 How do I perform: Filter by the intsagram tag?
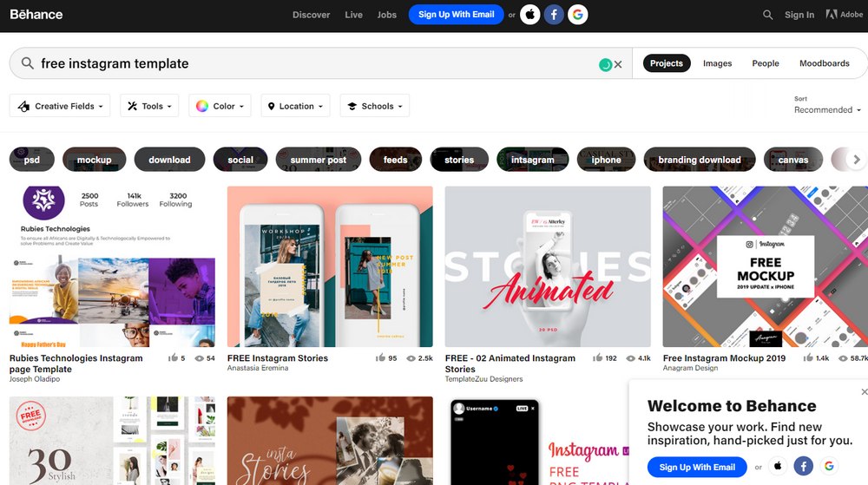pos(533,160)
